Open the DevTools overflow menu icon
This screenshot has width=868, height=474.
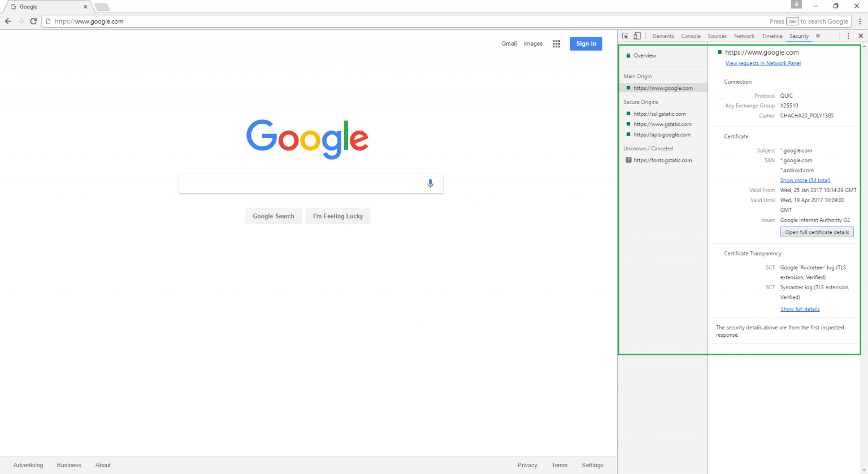(x=848, y=36)
